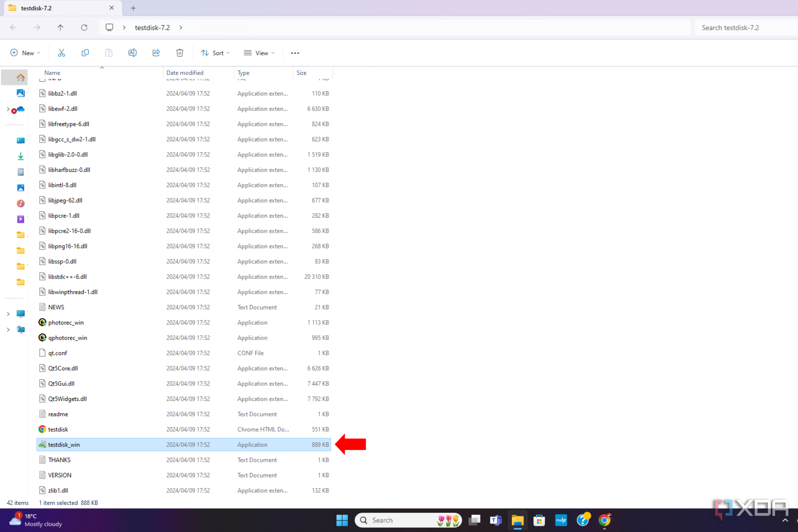Open the View layout dropdown
The image size is (798, 532).
tap(259, 53)
